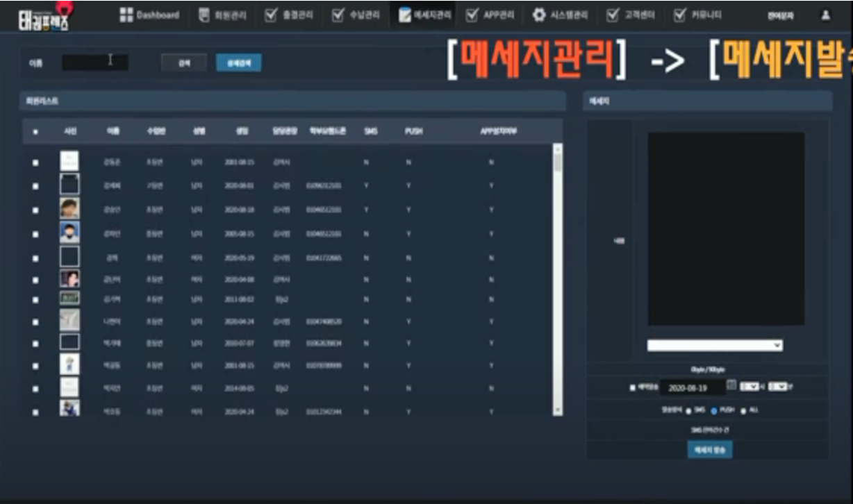Click the Dashboard grid icon
853x504 pixels.
pos(126,15)
